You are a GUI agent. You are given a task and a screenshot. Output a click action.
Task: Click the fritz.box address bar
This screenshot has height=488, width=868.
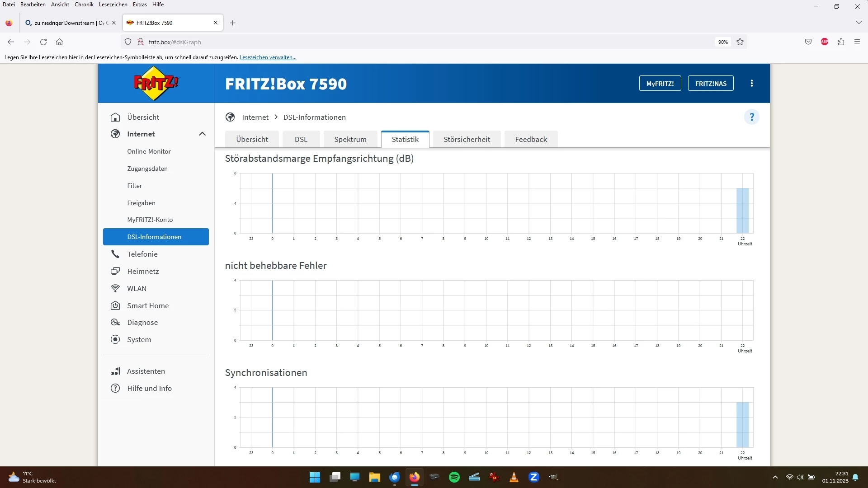[x=407, y=42]
